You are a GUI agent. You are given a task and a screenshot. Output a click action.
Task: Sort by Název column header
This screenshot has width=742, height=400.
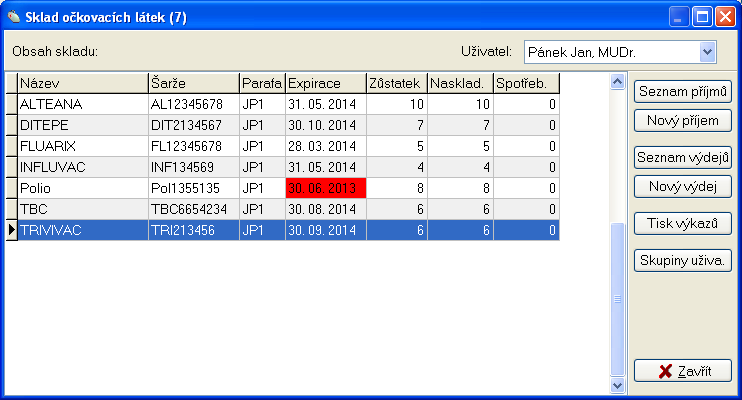82,83
